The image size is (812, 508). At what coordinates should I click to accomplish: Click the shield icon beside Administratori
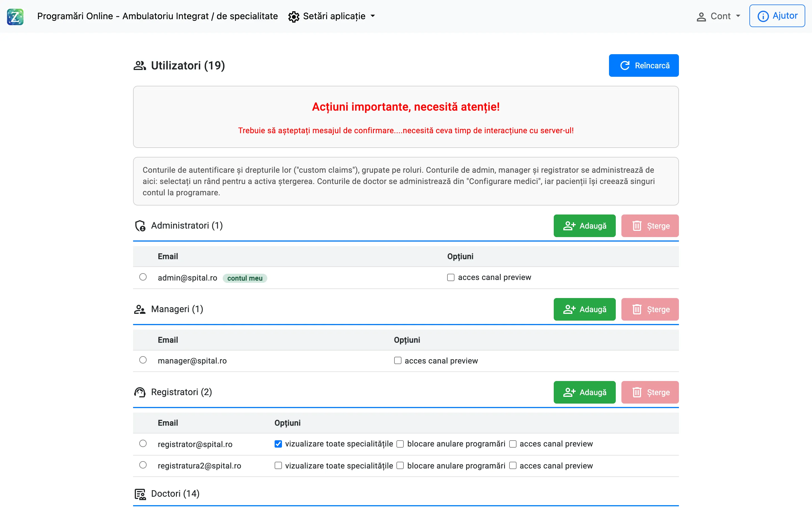(x=140, y=226)
